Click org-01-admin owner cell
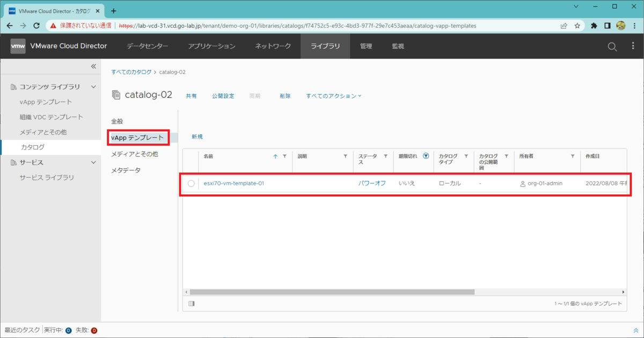The height and width of the screenshot is (338, 644). click(541, 183)
